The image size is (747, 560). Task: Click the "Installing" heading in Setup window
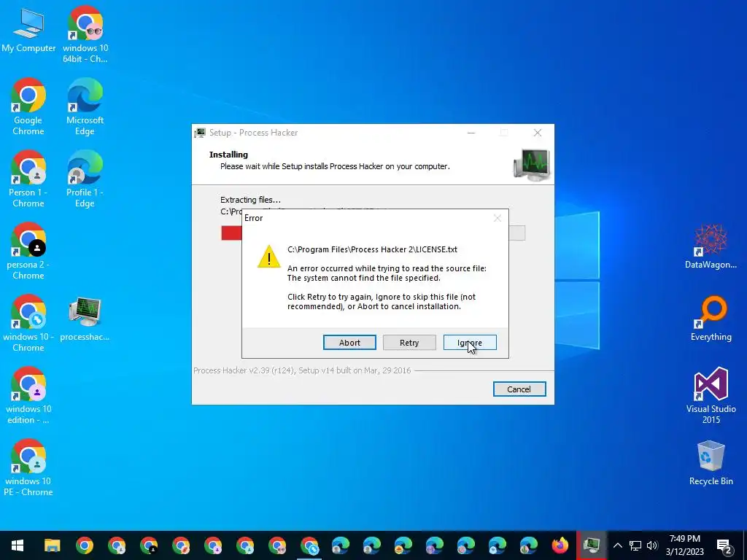(228, 155)
